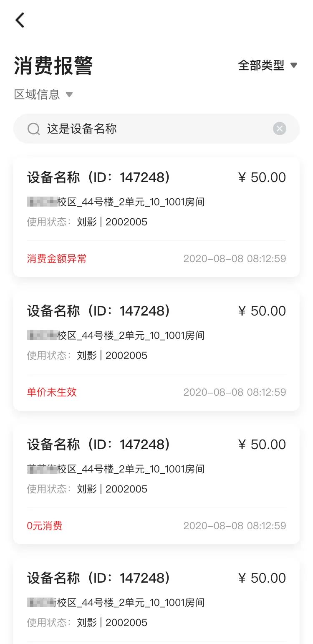This screenshot has width=313, height=644.
Task: Clear the search field text
Action: [279, 129]
